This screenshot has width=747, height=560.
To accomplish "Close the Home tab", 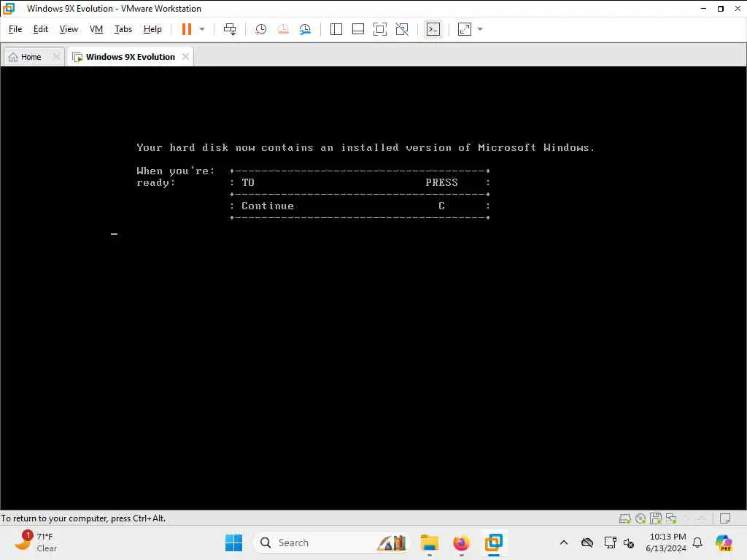I will (x=56, y=57).
